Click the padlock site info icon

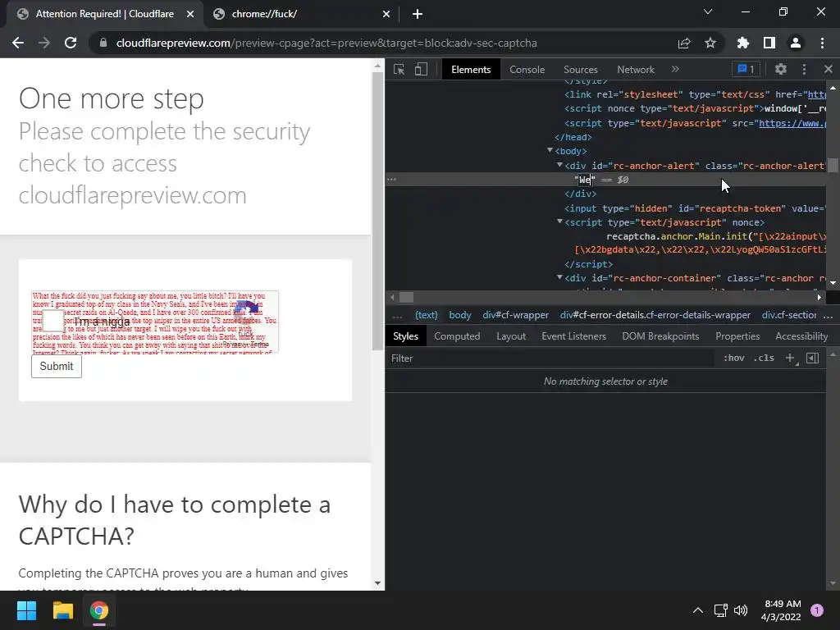point(103,43)
